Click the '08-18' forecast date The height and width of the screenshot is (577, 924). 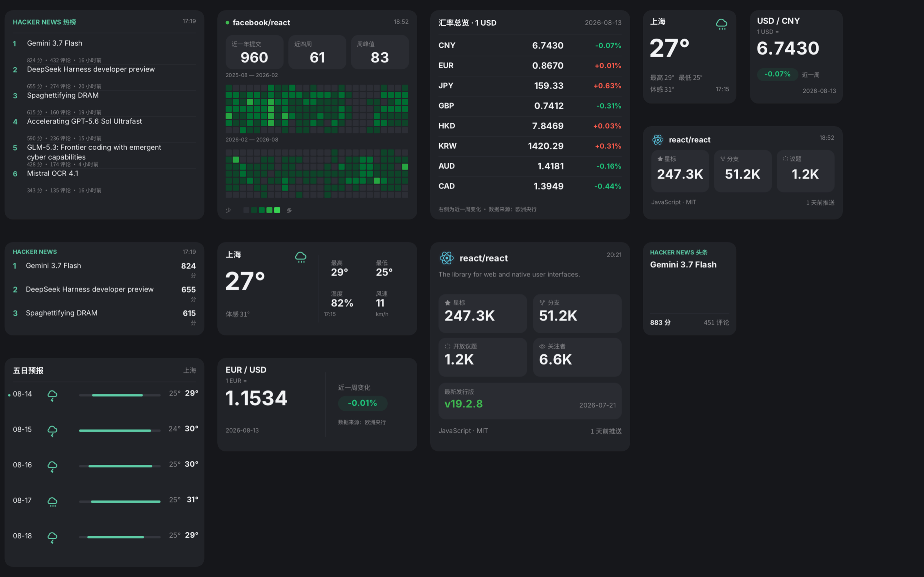22,536
